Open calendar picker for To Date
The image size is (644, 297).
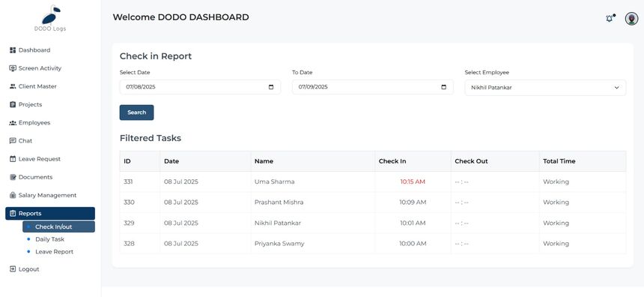tap(443, 87)
